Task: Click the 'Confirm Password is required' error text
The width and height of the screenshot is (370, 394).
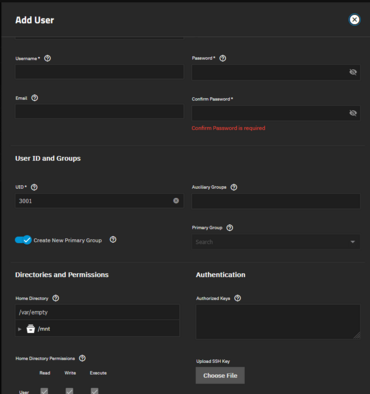Action: coord(228,128)
